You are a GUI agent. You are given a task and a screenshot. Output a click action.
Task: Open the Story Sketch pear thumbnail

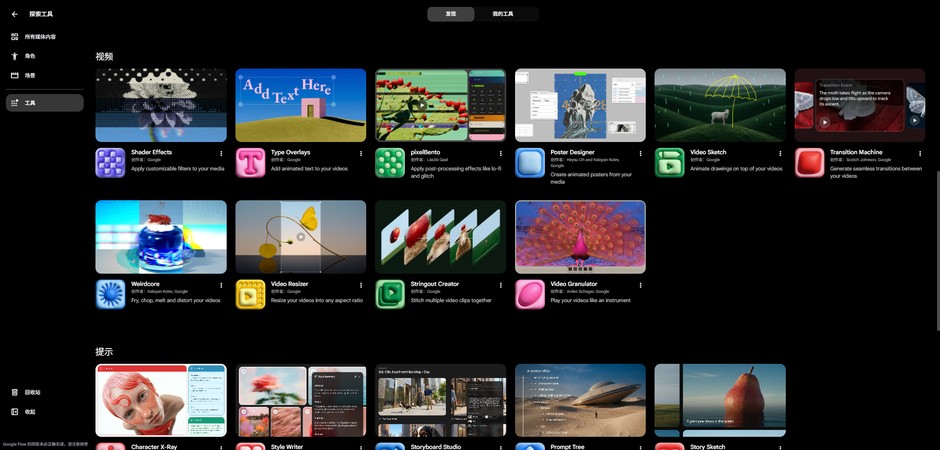720,400
